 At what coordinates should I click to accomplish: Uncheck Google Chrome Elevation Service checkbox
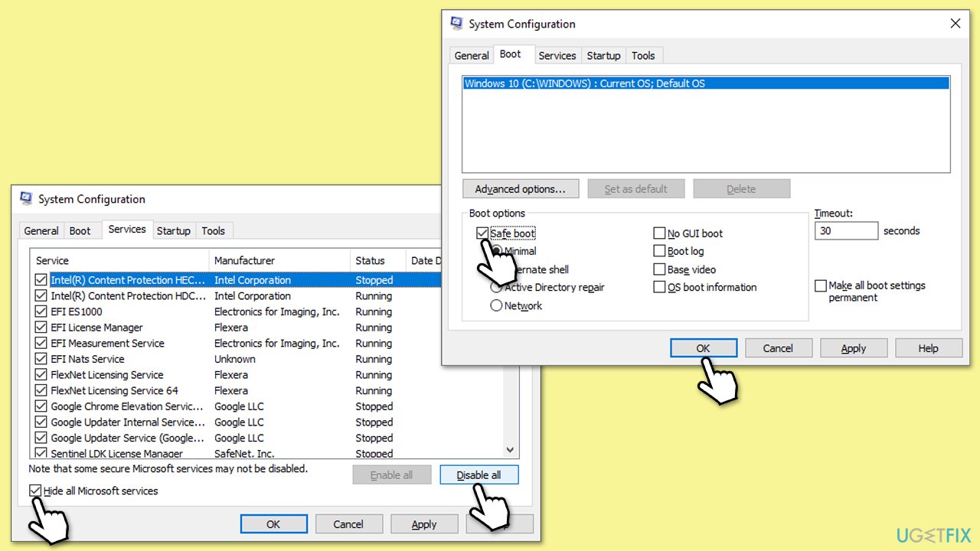pyautogui.click(x=41, y=406)
